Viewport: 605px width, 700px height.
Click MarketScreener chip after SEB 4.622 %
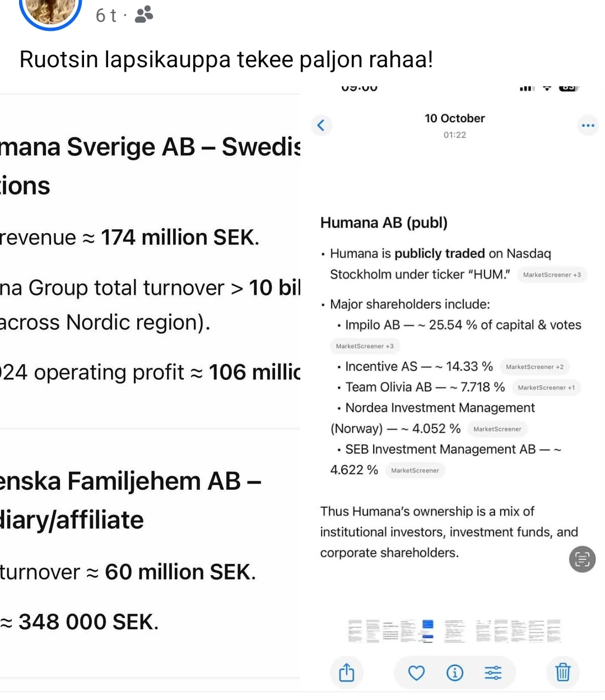(x=415, y=471)
